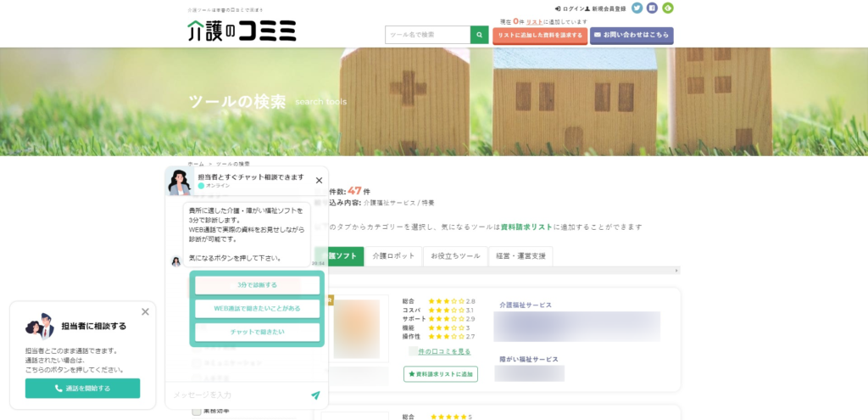Focus the ツール名で検索 search field

click(428, 34)
